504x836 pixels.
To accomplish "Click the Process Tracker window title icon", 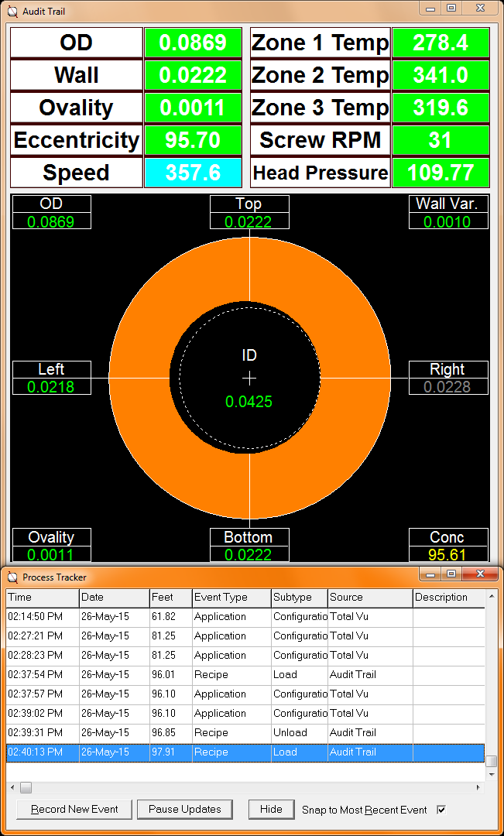I will (x=12, y=577).
